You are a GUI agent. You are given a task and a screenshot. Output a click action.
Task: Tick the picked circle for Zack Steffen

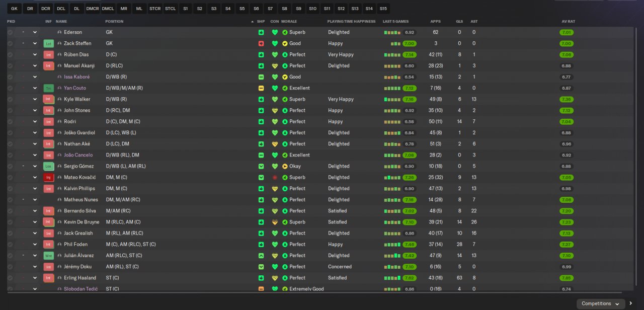tap(10, 43)
